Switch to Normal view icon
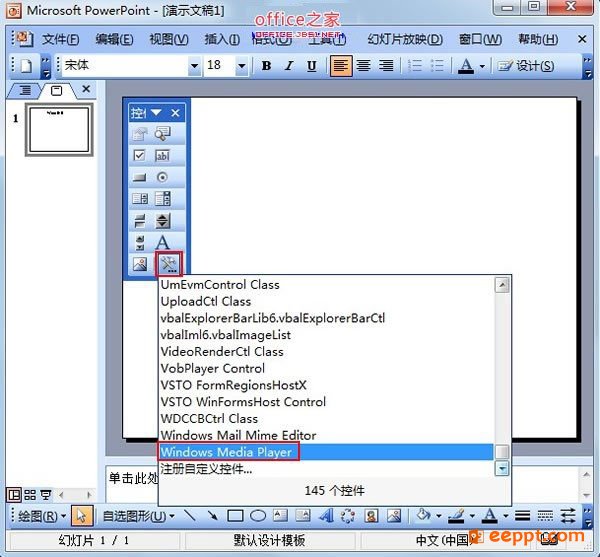 click(x=14, y=495)
